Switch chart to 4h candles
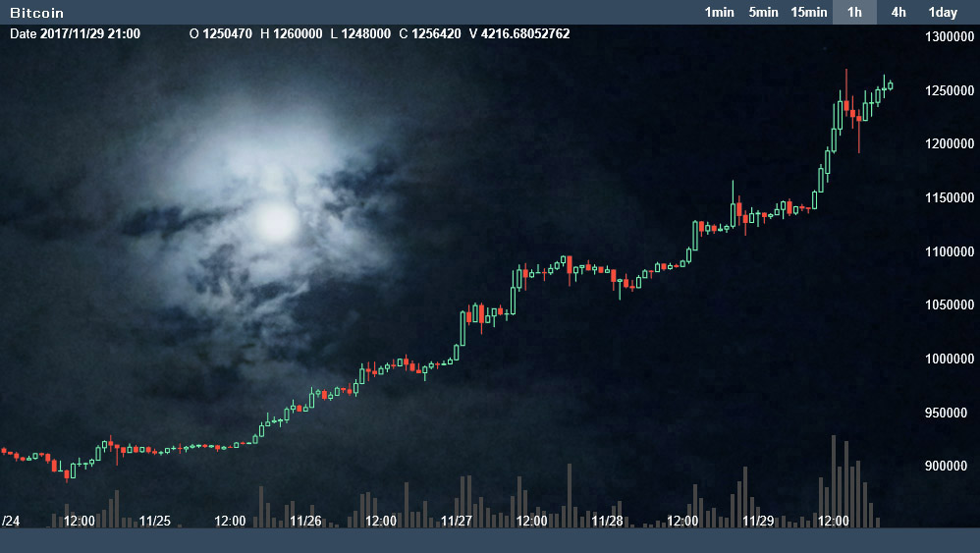The image size is (980, 553). [x=898, y=13]
